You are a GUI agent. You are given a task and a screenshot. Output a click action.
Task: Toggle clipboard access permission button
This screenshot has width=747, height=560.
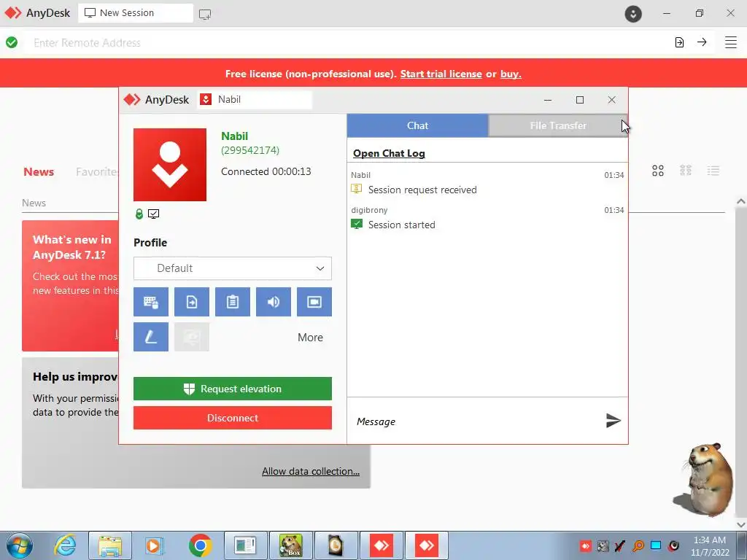point(233,302)
